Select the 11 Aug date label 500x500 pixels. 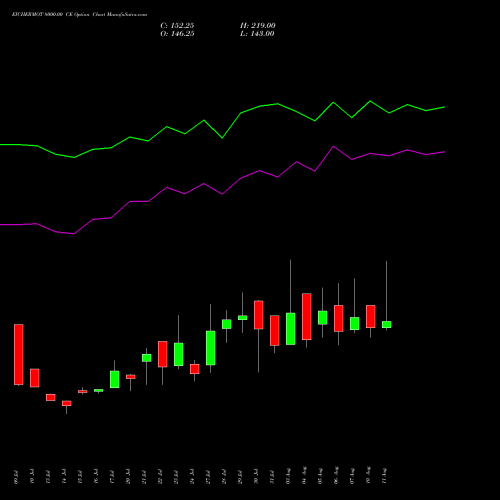(384, 476)
